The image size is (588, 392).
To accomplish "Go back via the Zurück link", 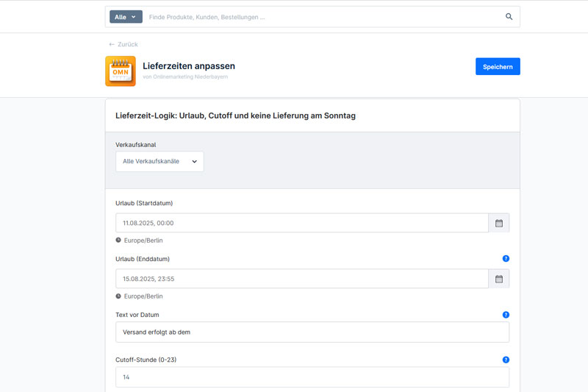I will tap(123, 45).
